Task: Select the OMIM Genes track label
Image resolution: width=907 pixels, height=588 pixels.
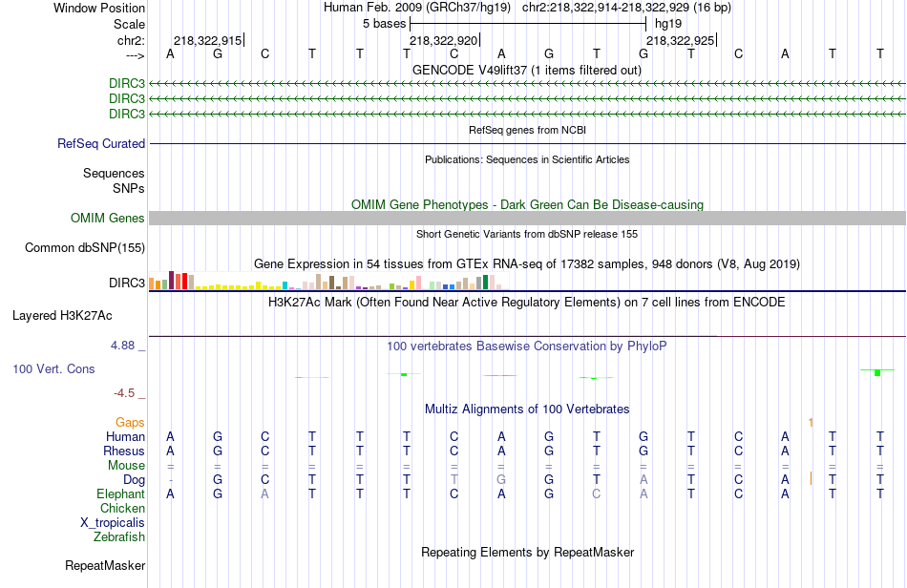Action: pyautogui.click(x=107, y=218)
